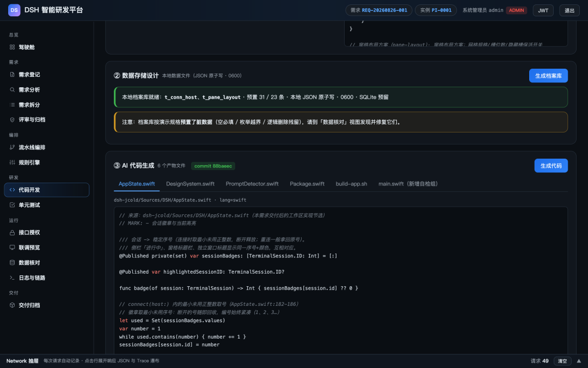The image size is (588, 368).
Task: Click the 6 个产物文件 label
Action: [171, 166]
